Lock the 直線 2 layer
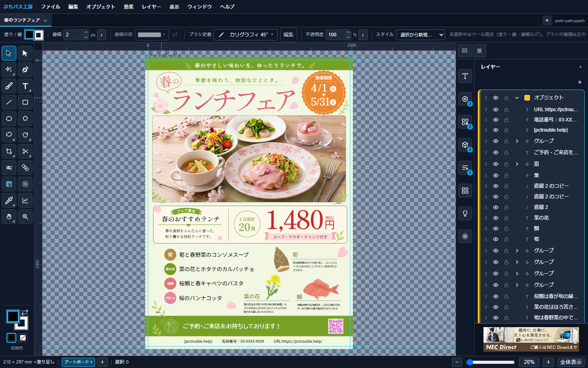The width and height of the screenshot is (588, 368). (x=506, y=207)
